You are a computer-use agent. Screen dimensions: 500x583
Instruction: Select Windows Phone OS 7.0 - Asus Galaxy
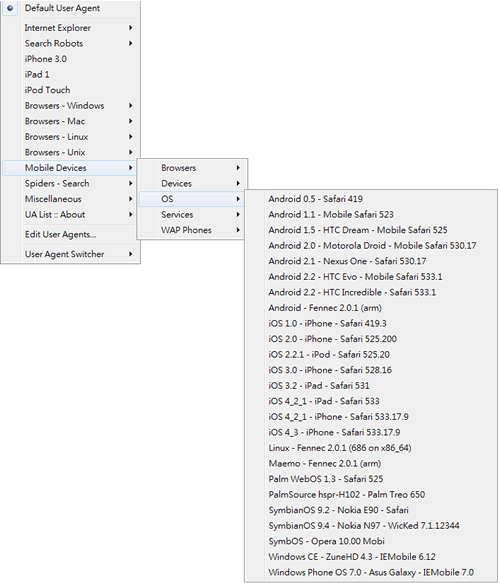pos(371,573)
